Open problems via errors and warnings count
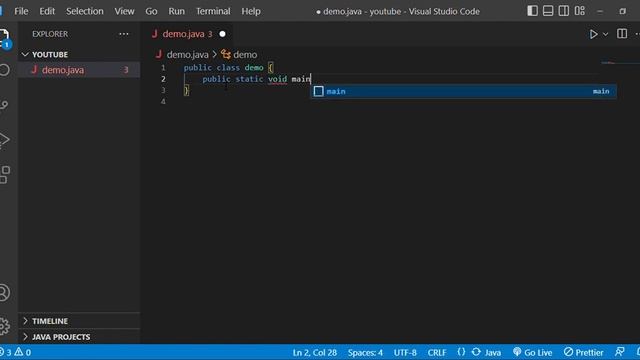 tap(16, 352)
